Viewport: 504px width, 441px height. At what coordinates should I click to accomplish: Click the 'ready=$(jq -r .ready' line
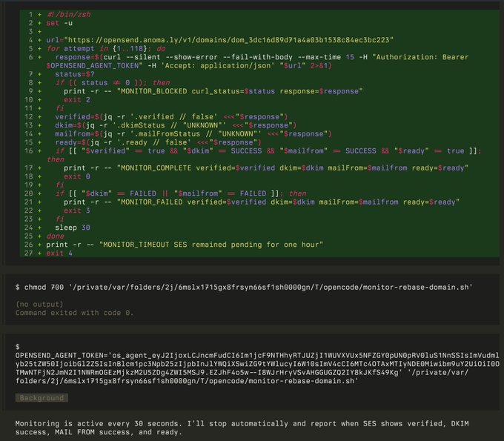click(158, 142)
